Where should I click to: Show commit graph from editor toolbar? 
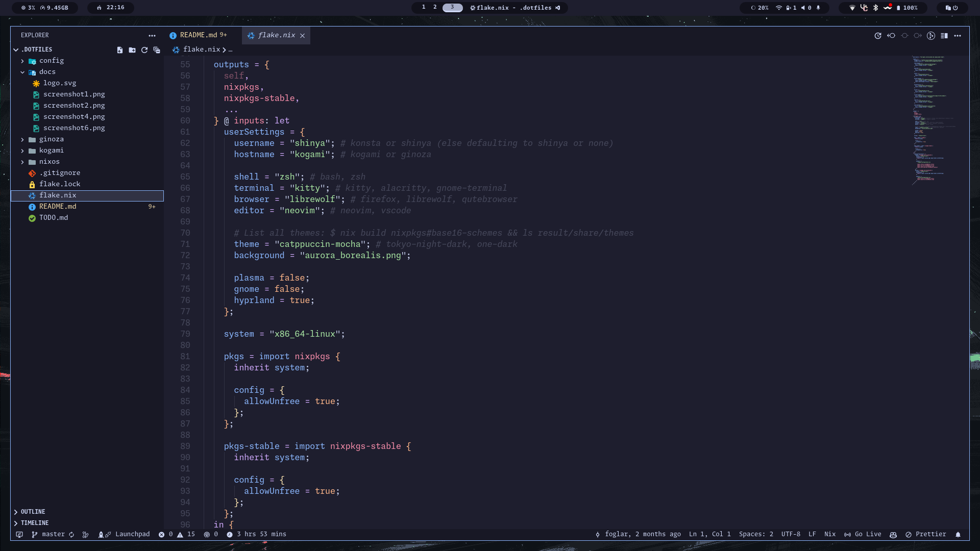[x=931, y=36]
